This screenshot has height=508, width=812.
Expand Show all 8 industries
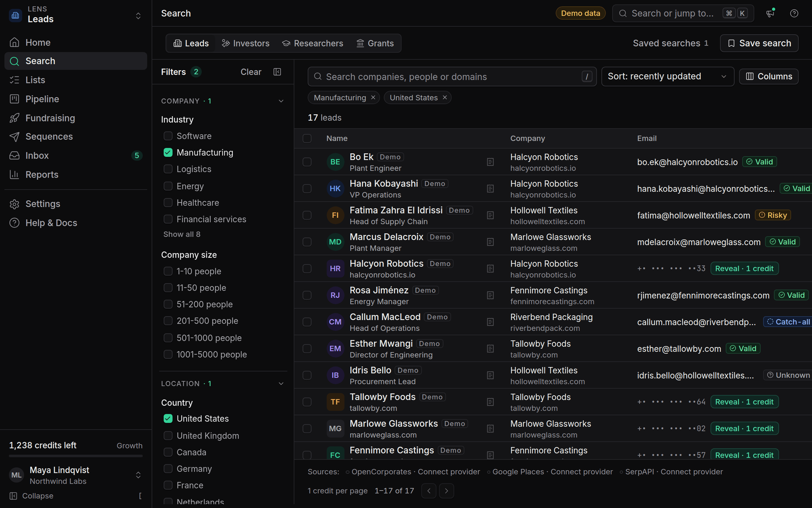(x=181, y=234)
